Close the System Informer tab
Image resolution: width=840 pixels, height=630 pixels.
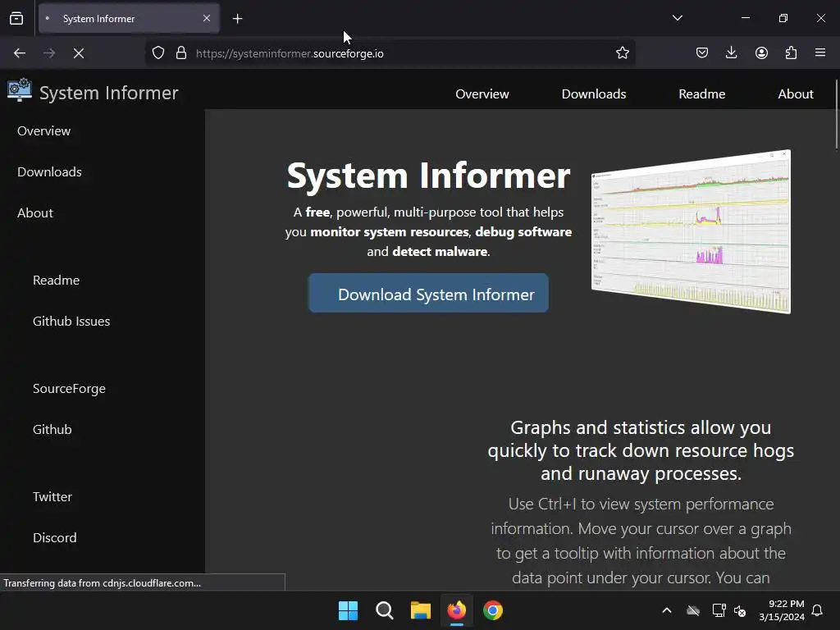(207, 18)
